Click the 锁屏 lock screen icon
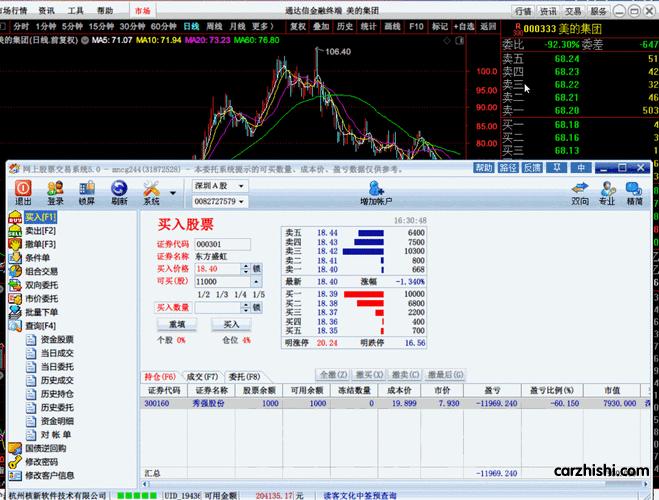The image size is (659, 500). [x=87, y=192]
